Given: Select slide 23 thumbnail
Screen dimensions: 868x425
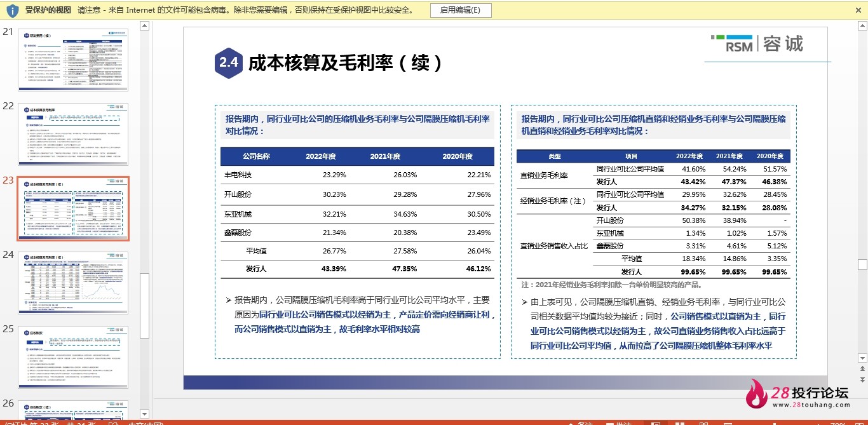Looking at the screenshot, I should click(x=73, y=209).
